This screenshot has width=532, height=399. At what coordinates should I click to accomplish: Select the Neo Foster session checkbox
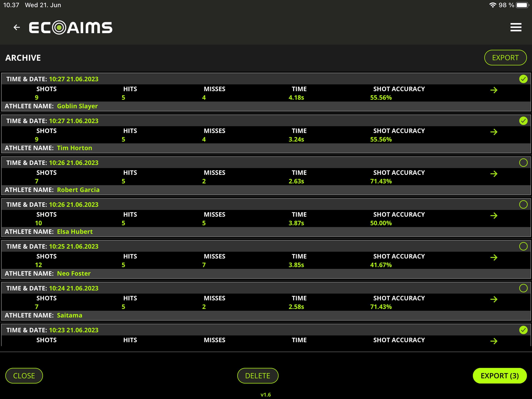[523, 246]
